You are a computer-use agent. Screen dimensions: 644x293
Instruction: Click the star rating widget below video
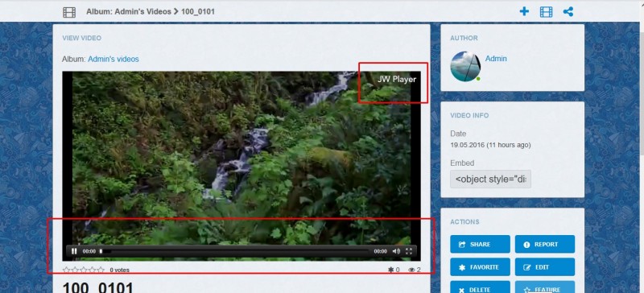pyautogui.click(x=84, y=270)
